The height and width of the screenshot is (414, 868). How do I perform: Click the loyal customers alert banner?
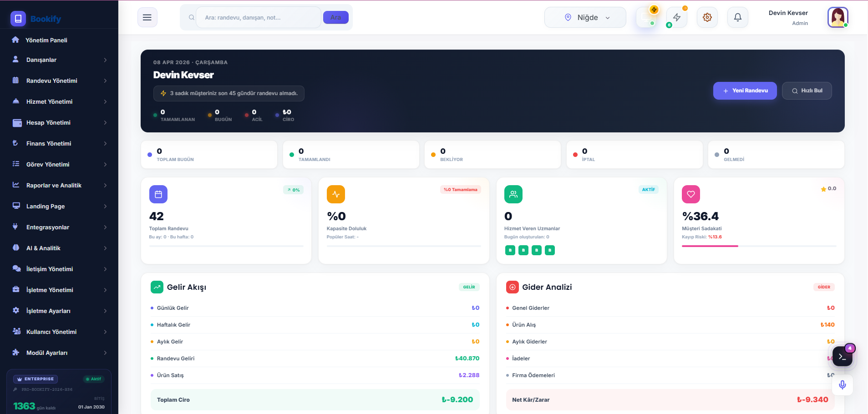(228, 93)
